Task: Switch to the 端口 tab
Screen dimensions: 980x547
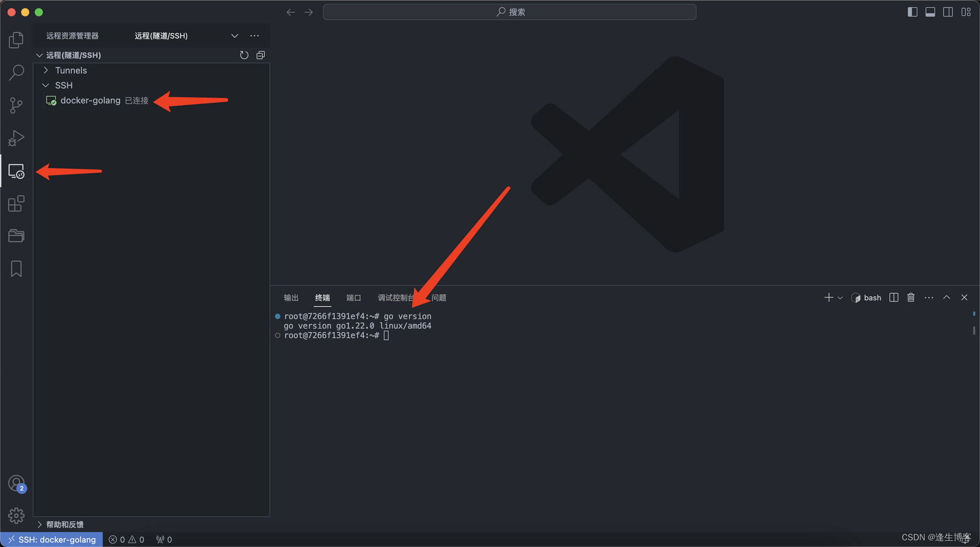Action: (x=354, y=297)
